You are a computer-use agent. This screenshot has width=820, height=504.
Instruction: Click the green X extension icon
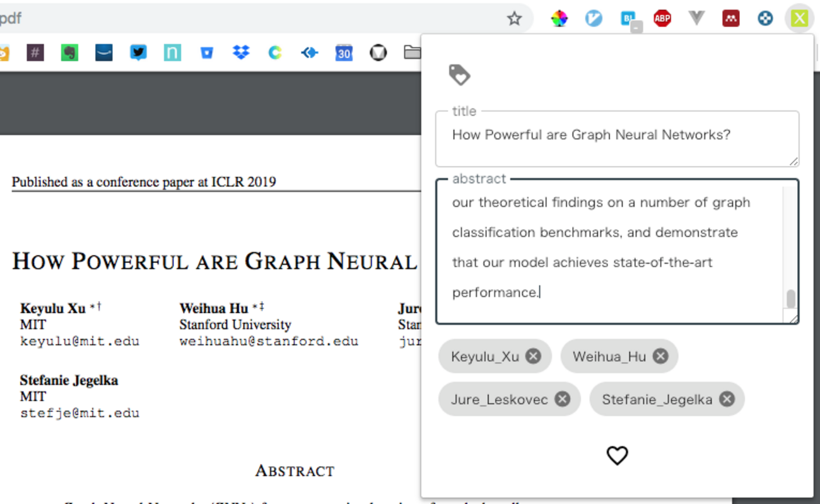(x=799, y=18)
